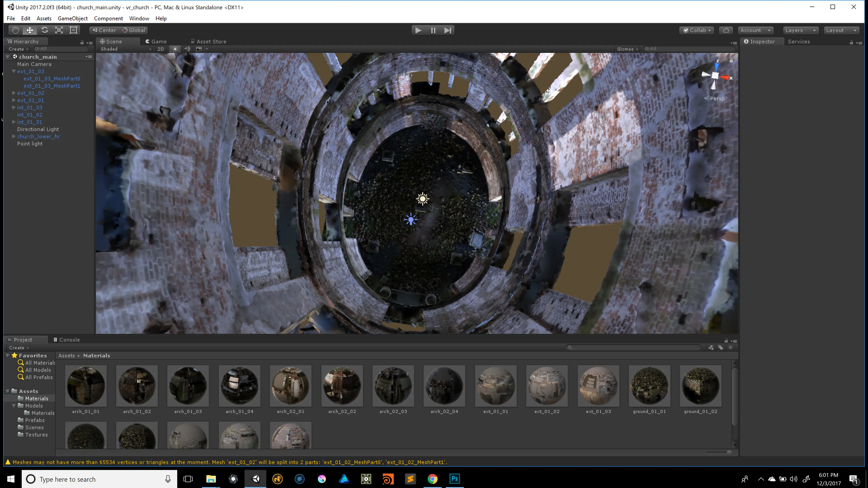Expand the church_lower_hr hierarchy item
This screenshot has width=868, height=488.
tap(14, 136)
